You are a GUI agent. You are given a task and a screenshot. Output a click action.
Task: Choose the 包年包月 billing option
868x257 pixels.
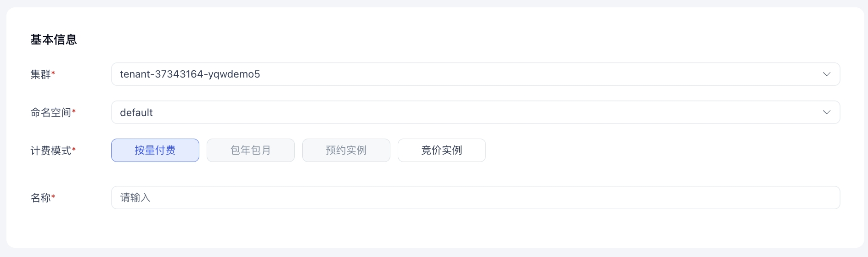tap(251, 151)
